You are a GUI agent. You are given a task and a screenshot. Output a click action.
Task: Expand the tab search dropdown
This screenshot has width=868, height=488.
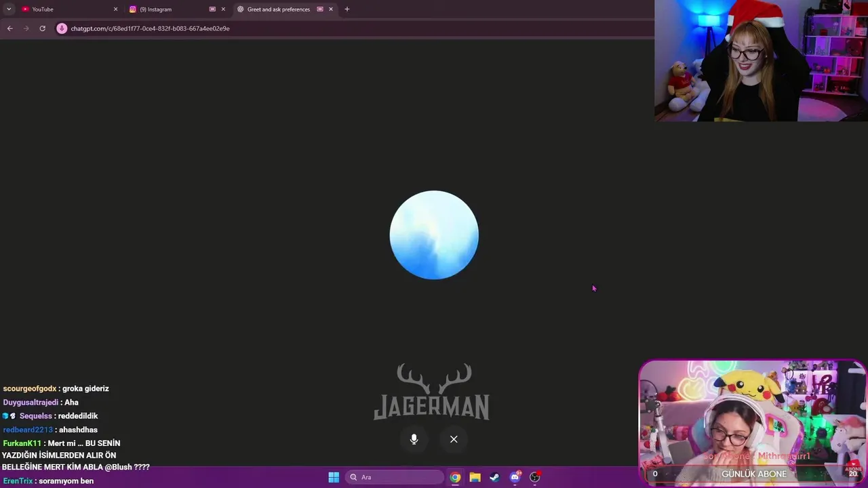9,9
